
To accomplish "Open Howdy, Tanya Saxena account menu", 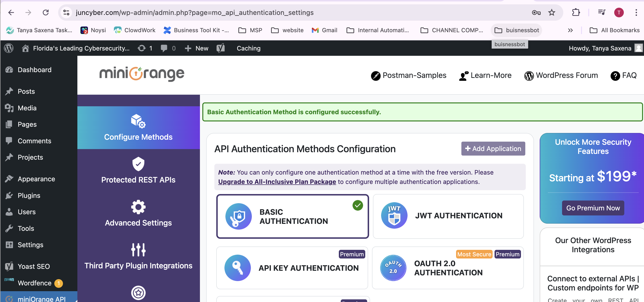I will 606,48.
